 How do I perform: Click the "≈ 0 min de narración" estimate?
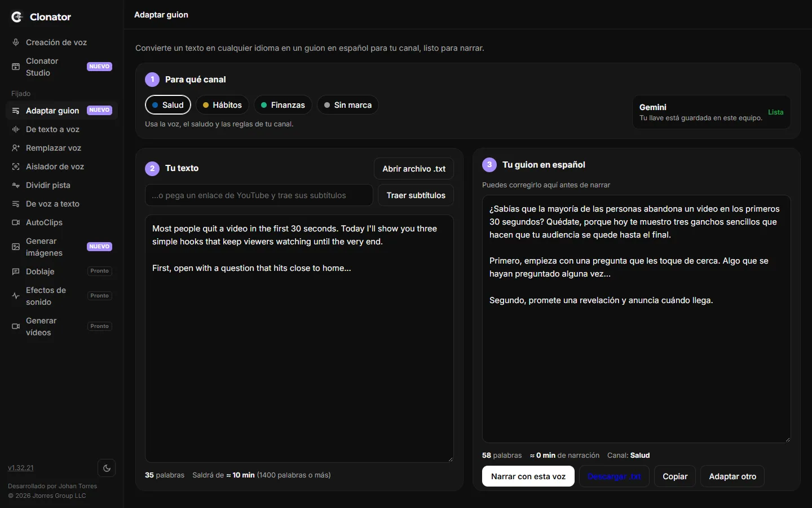(x=564, y=456)
